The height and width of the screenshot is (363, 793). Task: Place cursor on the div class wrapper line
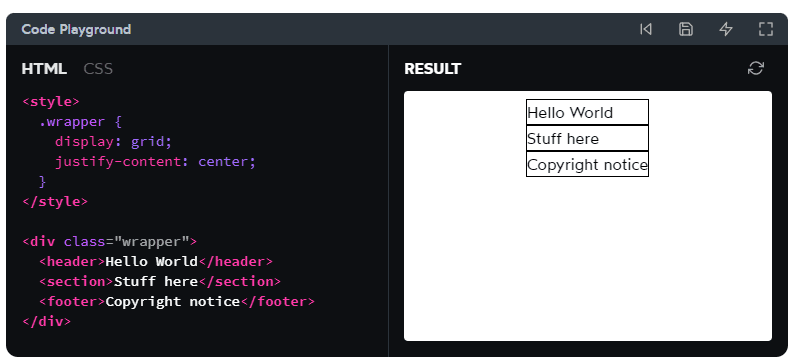(110, 242)
